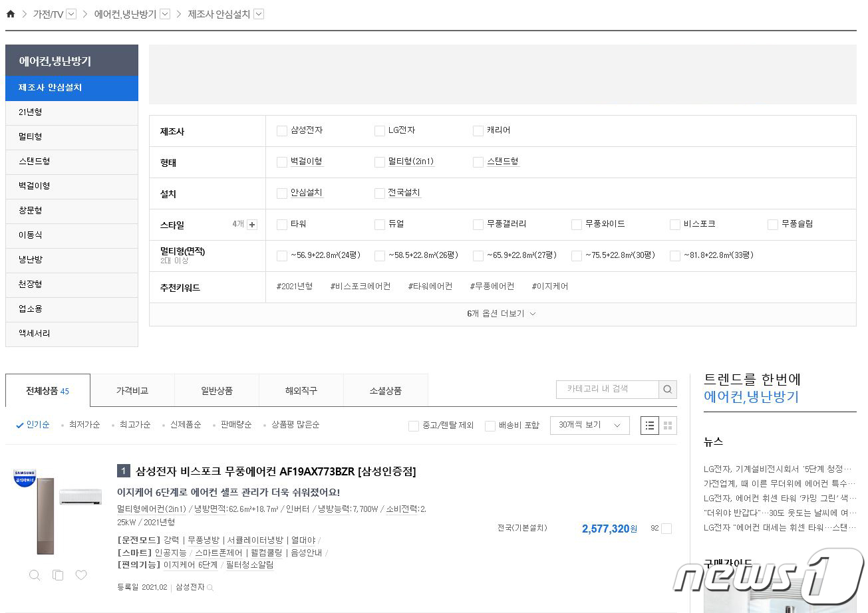Open the 30개씩 보기 dropdown

click(590, 426)
